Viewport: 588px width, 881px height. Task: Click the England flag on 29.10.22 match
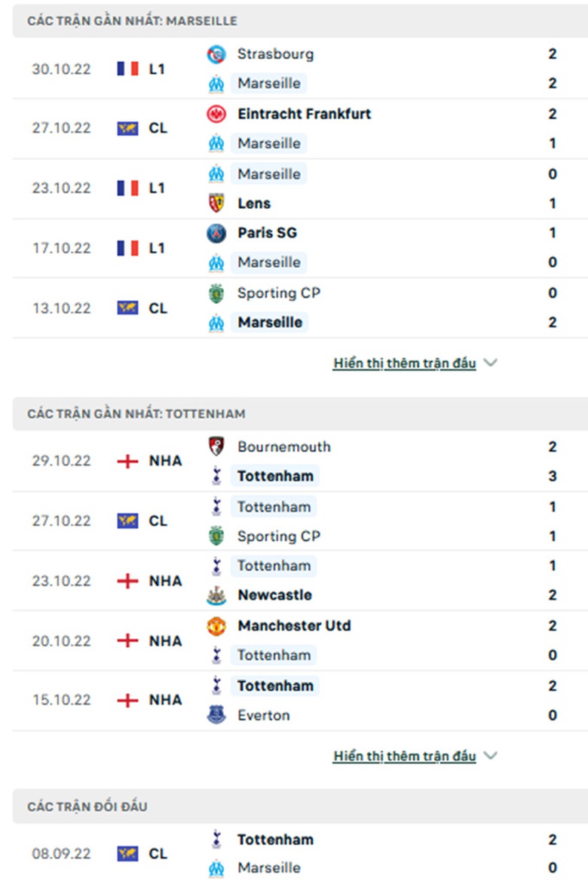tap(127, 461)
